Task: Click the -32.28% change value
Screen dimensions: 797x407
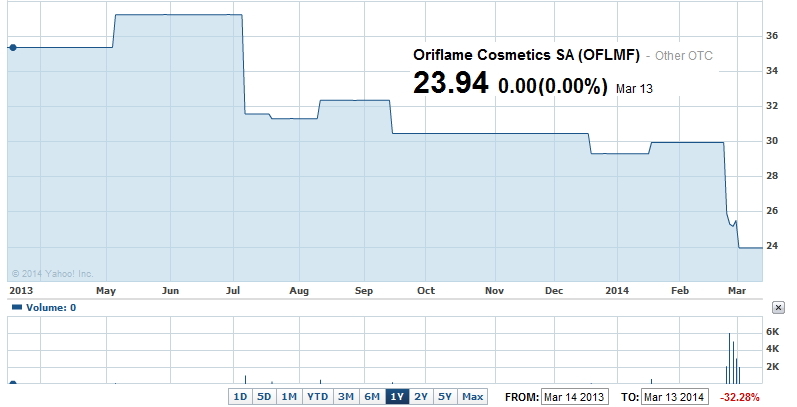Action: (x=740, y=397)
